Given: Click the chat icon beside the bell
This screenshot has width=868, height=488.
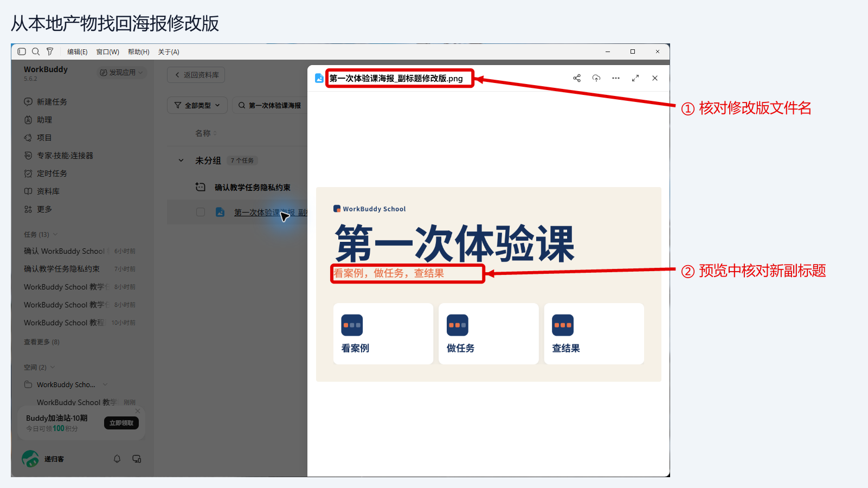Looking at the screenshot, I should click(x=137, y=459).
